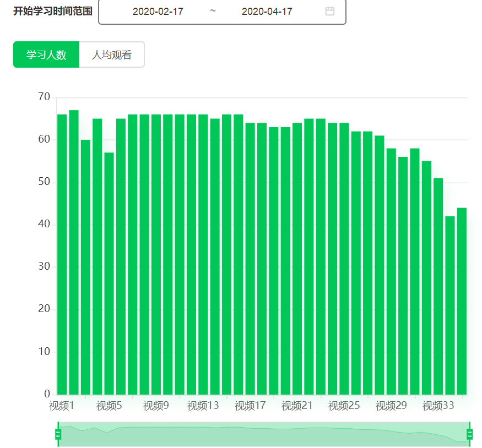Click the end date field 2020-04-17
The width and height of the screenshot is (482, 448).
tap(267, 12)
